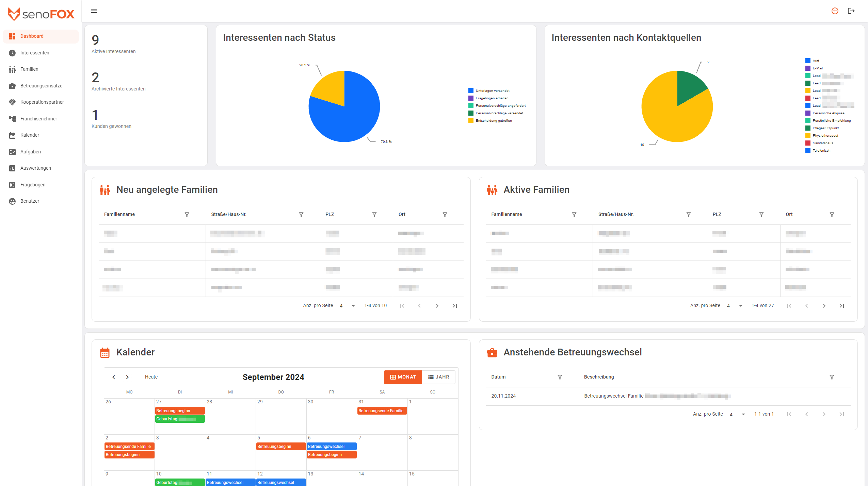The width and height of the screenshot is (868, 486).
Task: Go to previous month in calendar
Action: click(x=114, y=377)
